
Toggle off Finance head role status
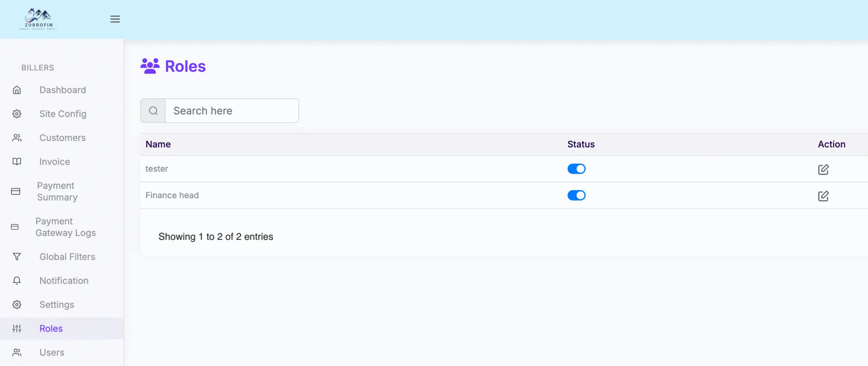[x=576, y=195]
